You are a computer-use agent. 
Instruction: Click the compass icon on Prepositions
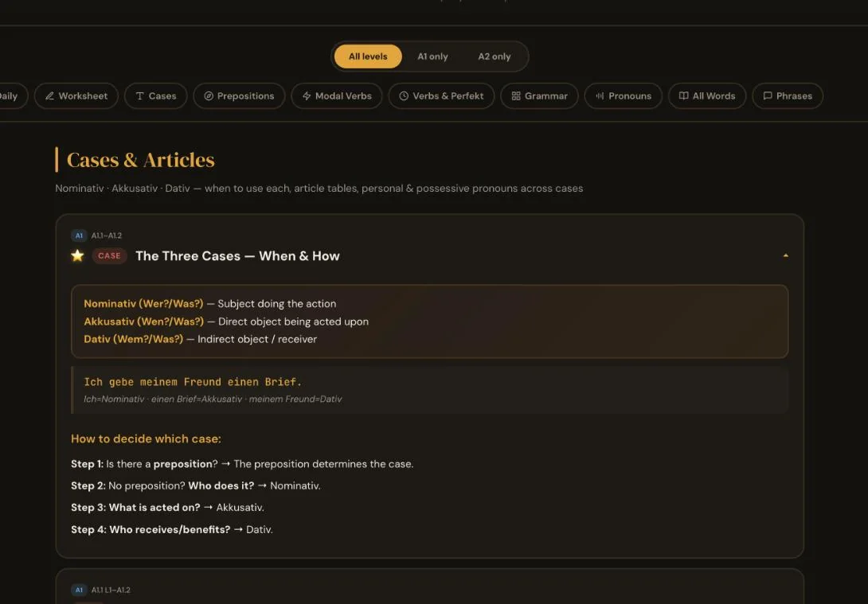(209, 95)
